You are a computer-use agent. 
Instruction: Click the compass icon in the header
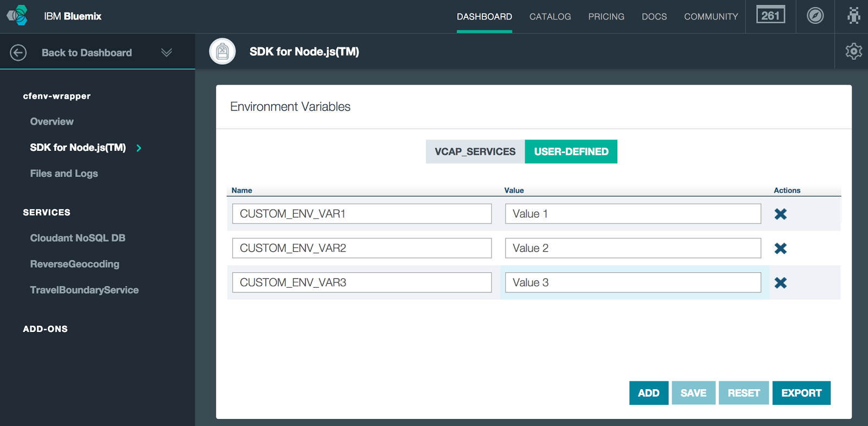[x=815, y=15]
